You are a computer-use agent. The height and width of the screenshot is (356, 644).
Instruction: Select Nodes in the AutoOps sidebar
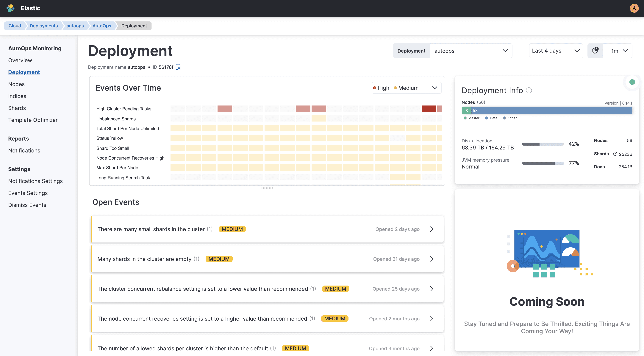(16, 84)
